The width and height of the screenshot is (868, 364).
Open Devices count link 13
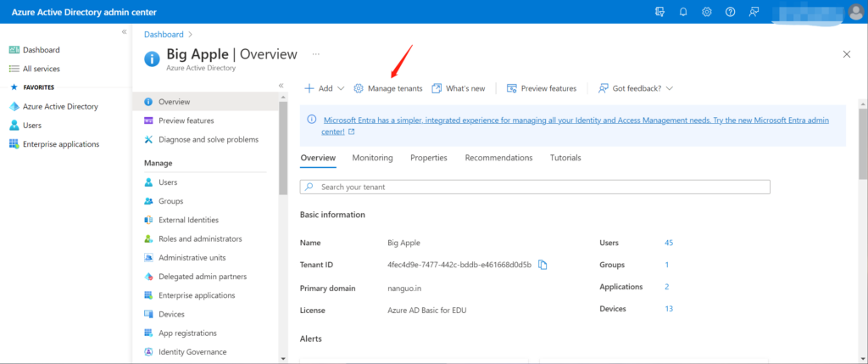(669, 309)
